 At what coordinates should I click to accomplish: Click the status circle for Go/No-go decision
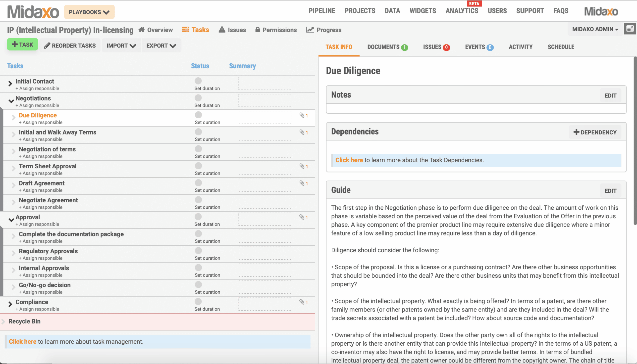coord(198,284)
